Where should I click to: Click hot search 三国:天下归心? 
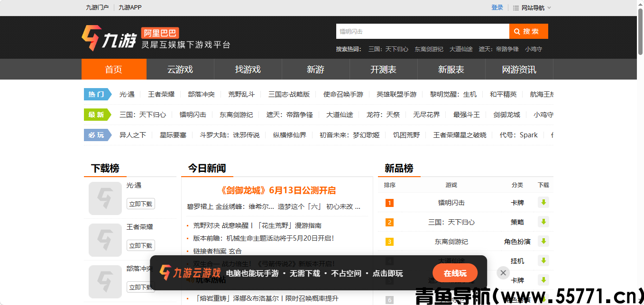pos(388,49)
